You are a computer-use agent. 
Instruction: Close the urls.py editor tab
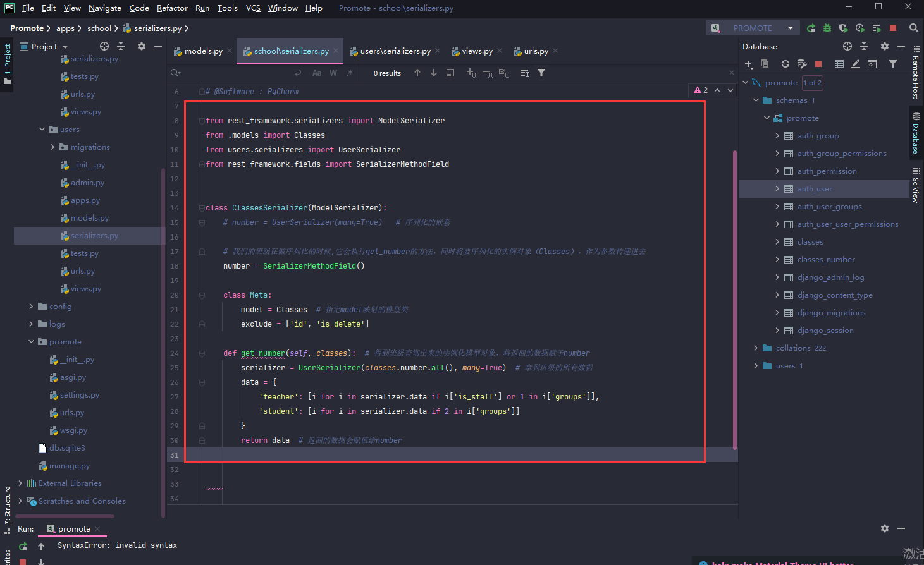[x=555, y=51]
